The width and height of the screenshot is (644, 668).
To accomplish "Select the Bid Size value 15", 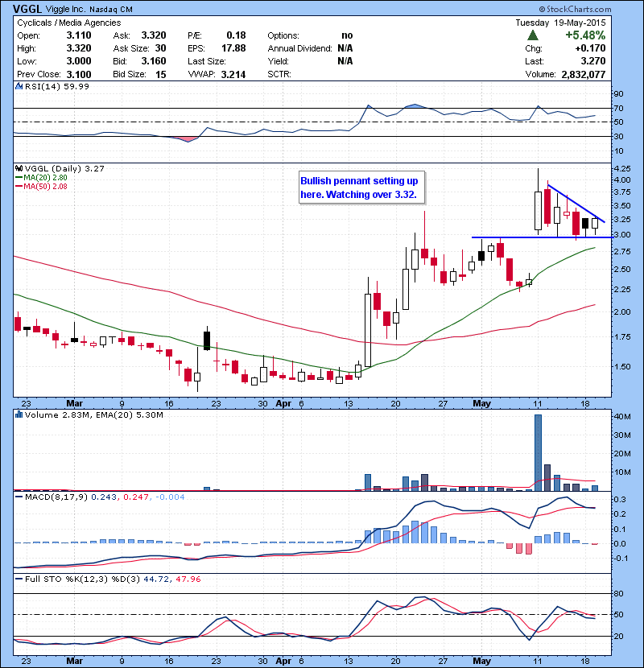I will (160, 74).
